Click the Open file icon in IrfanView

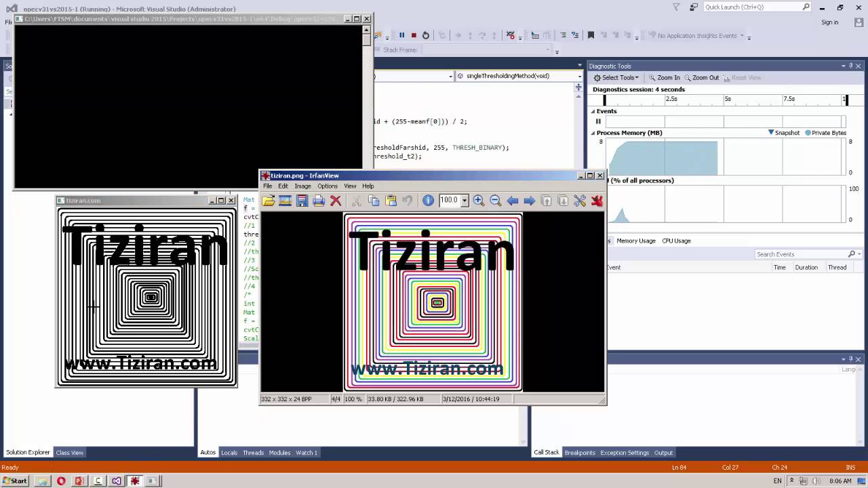click(269, 201)
